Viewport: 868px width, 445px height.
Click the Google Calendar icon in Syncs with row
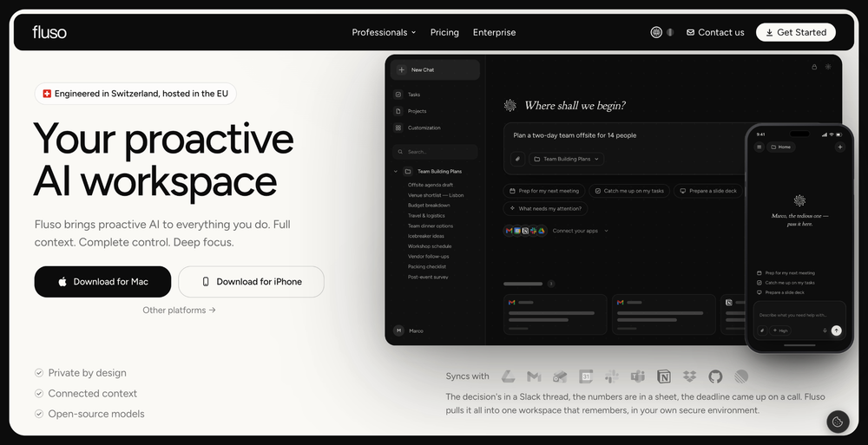586,376
